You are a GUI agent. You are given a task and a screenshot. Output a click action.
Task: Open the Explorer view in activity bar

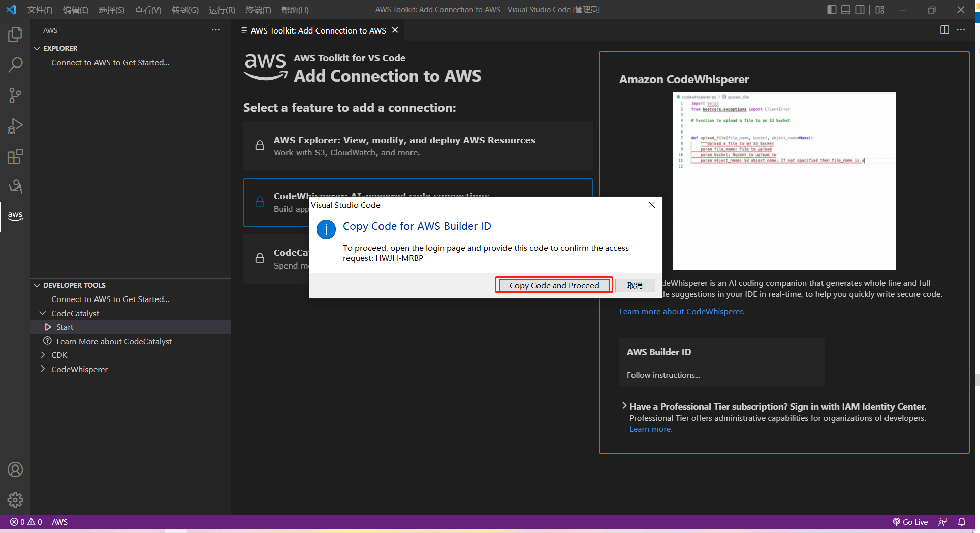coord(15,35)
